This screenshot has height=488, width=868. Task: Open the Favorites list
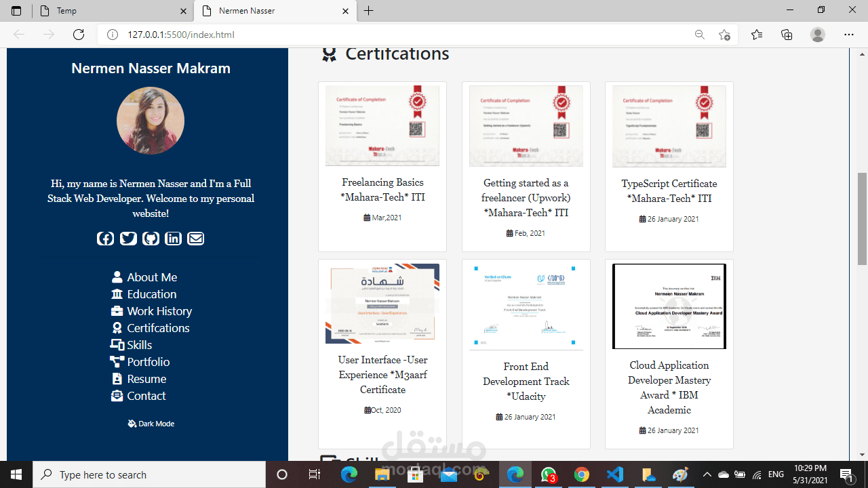point(757,35)
